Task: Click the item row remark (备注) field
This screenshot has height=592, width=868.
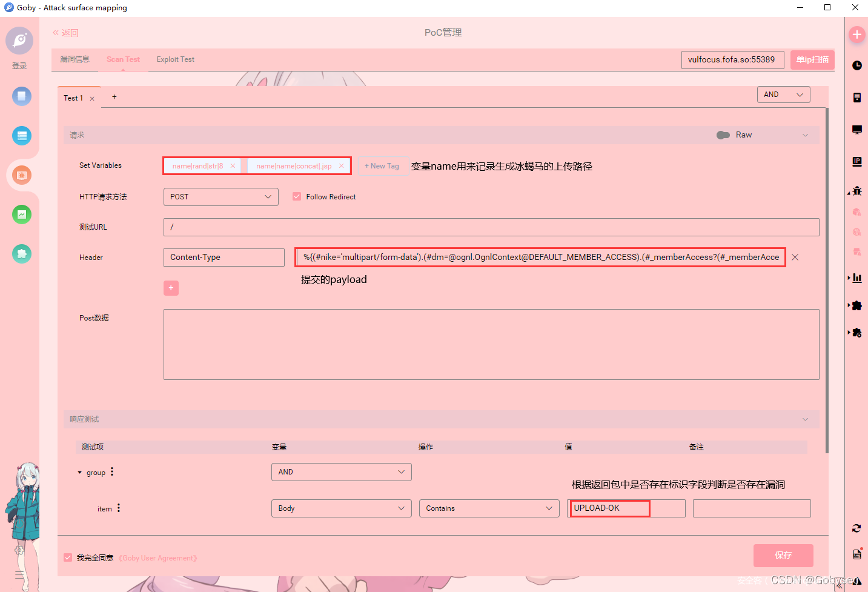Action: (752, 508)
